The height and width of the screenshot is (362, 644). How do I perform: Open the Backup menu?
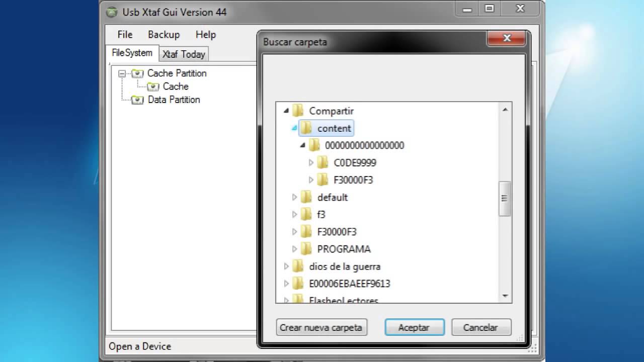tap(164, 35)
